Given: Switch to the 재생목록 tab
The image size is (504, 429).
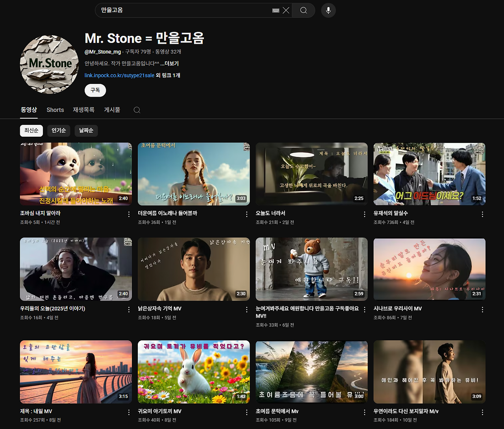Looking at the screenshot, I should coord(83,110).
